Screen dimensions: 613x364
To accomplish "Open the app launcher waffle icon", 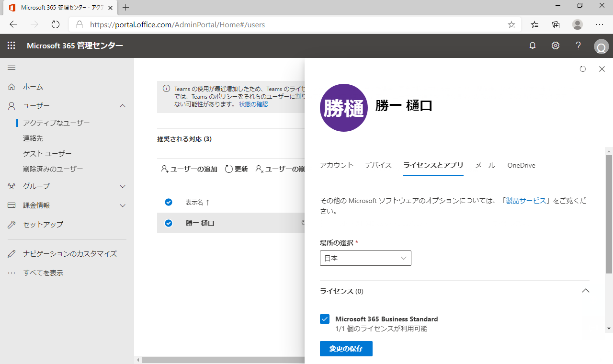I will click(11, 45).
